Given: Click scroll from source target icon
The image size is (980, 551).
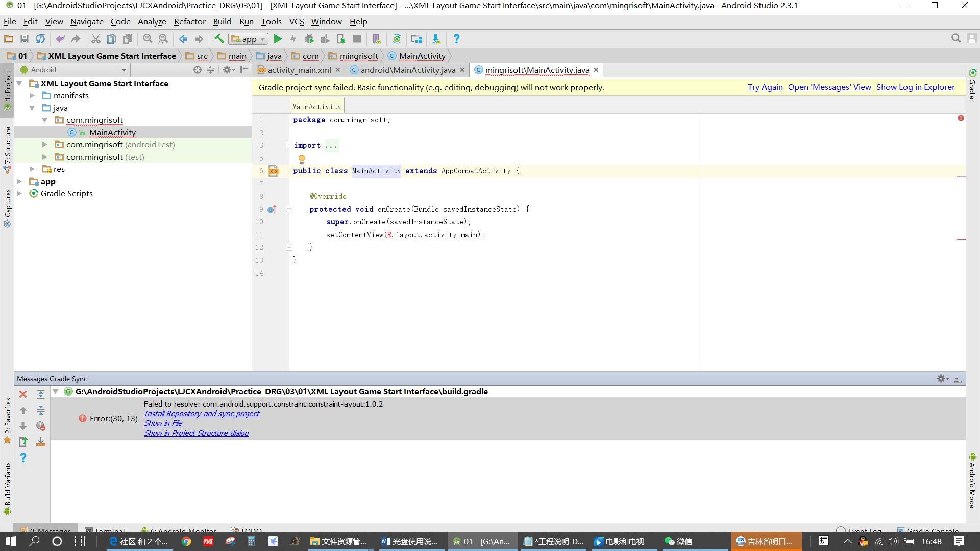Looking at the screenshot, I should (x=197, y=70).
